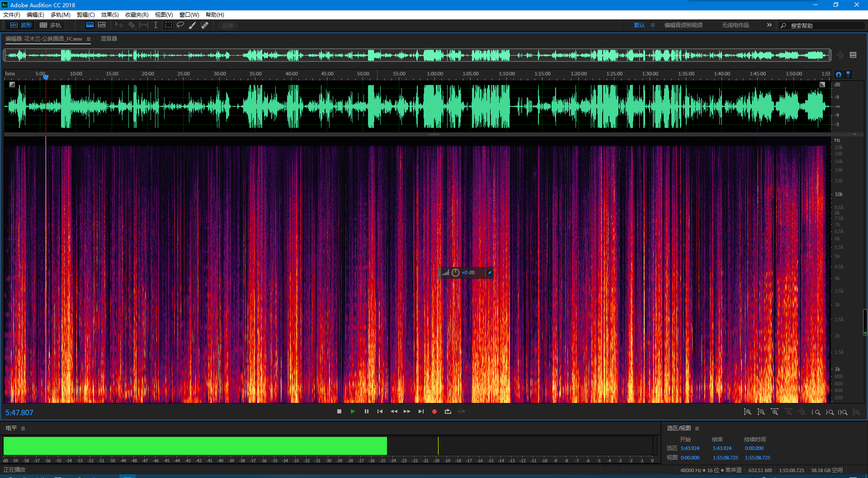Select the Paintbrush selection tool
Screen dimensions: 868x478
click(x=192, y=25)
